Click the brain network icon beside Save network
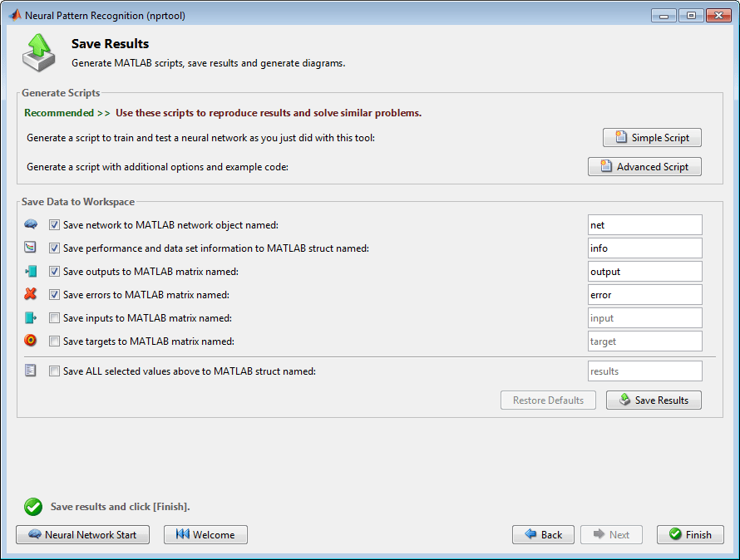The height and width of the screenshot is (560, 740). pos(31,224)
